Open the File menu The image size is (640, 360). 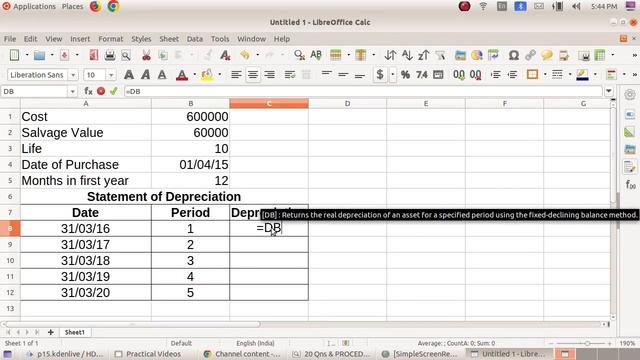click(10, 39)
